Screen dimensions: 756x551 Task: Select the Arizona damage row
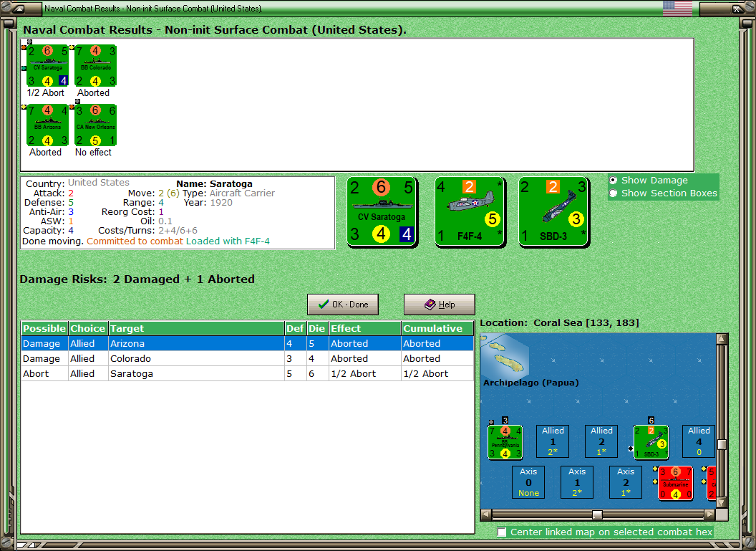(247, 343)
